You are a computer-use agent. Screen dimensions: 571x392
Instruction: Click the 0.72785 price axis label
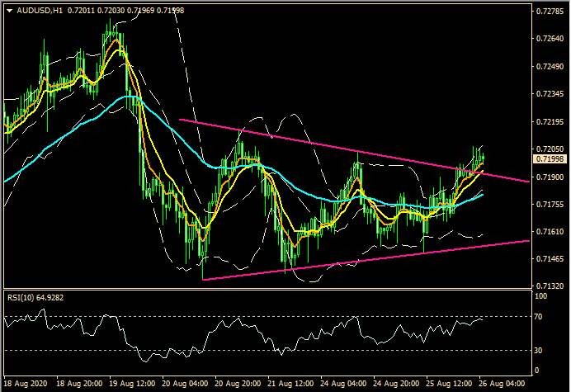click(x=549, y=12)
